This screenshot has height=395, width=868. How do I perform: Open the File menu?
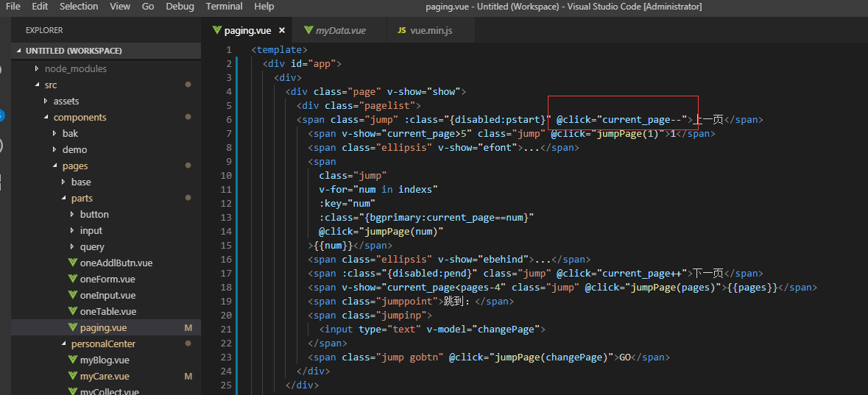coord(13,7)
